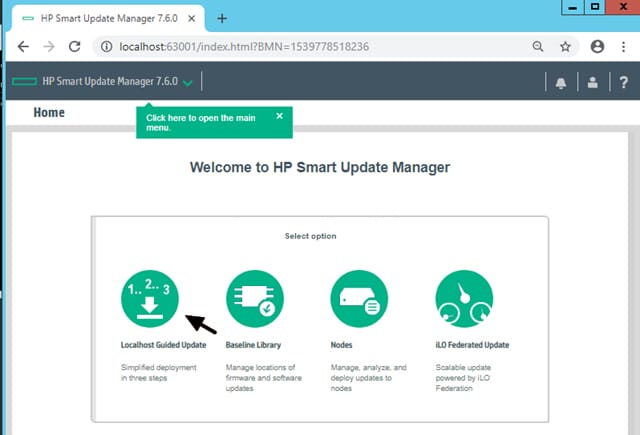
Task: Bookmark this page with star icon
Action: [565, 47]
